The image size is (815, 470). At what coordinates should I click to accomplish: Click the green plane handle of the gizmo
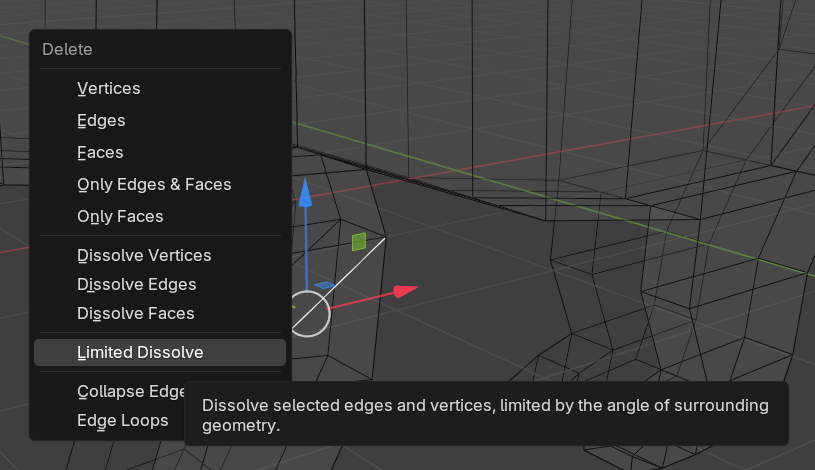[359, 242]
